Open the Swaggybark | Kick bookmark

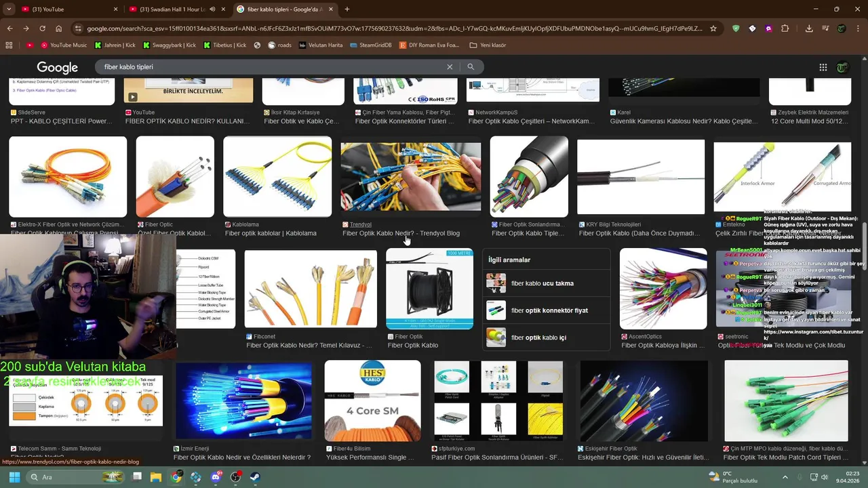point(169,45)
